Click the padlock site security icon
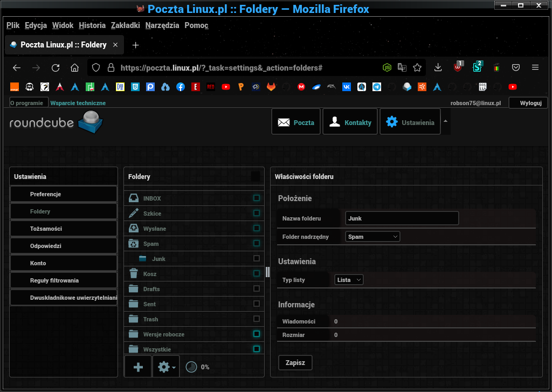This screenshot has width=552, height=392. point(111,67)
